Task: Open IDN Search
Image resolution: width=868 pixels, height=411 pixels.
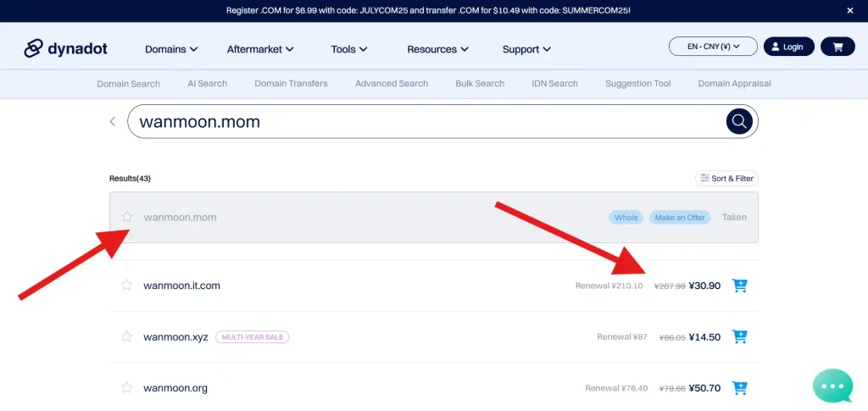Action: (554, 84)
